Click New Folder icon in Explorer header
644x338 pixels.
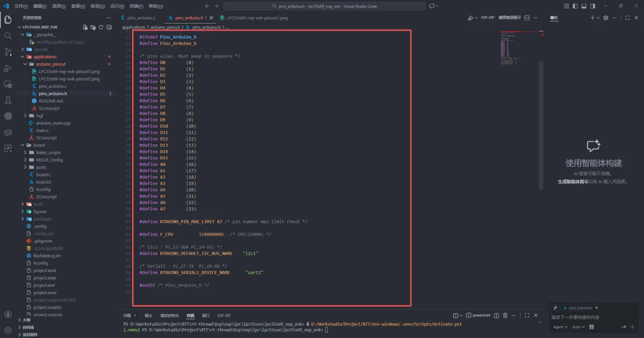[x=93, y=27]
